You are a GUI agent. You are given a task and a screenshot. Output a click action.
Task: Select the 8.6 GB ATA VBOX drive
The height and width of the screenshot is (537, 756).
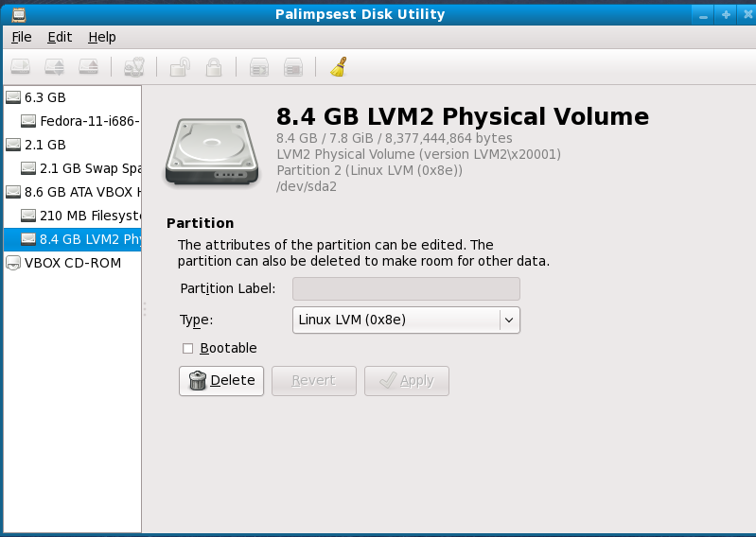coord(73,192)
